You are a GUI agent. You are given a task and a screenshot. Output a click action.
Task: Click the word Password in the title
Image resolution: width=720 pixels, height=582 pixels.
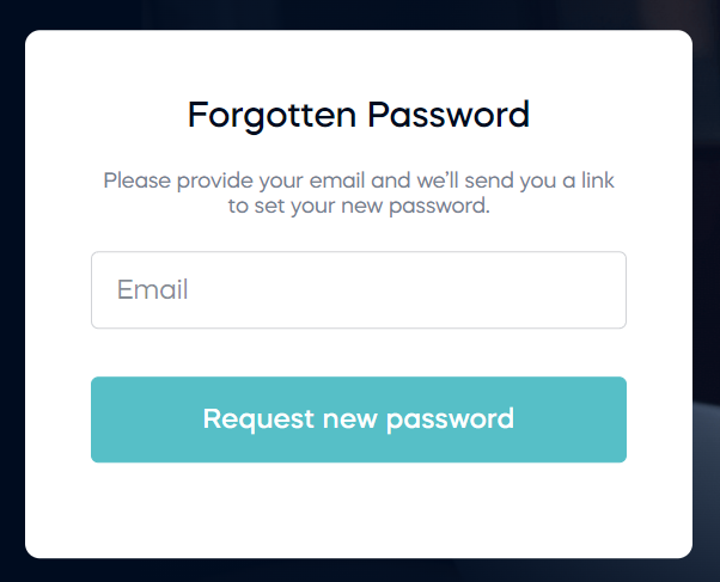click(447, 115)
